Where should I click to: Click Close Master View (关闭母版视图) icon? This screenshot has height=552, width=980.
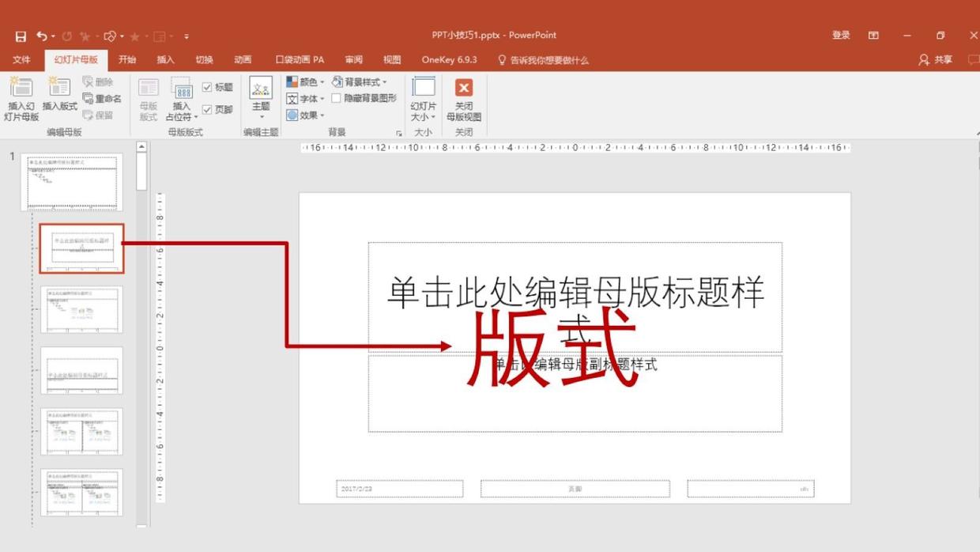pos(464,88)
